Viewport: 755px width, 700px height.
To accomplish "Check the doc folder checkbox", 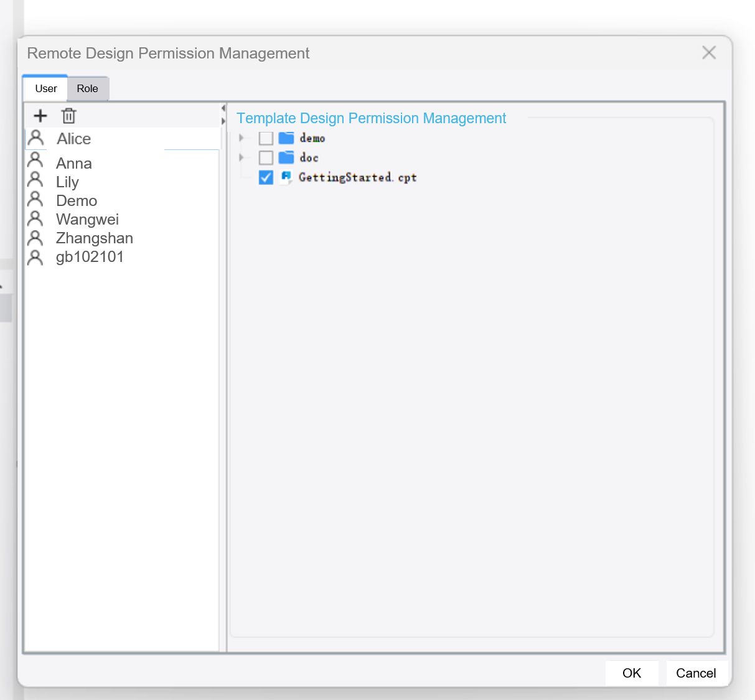I will tap(266, 157).
